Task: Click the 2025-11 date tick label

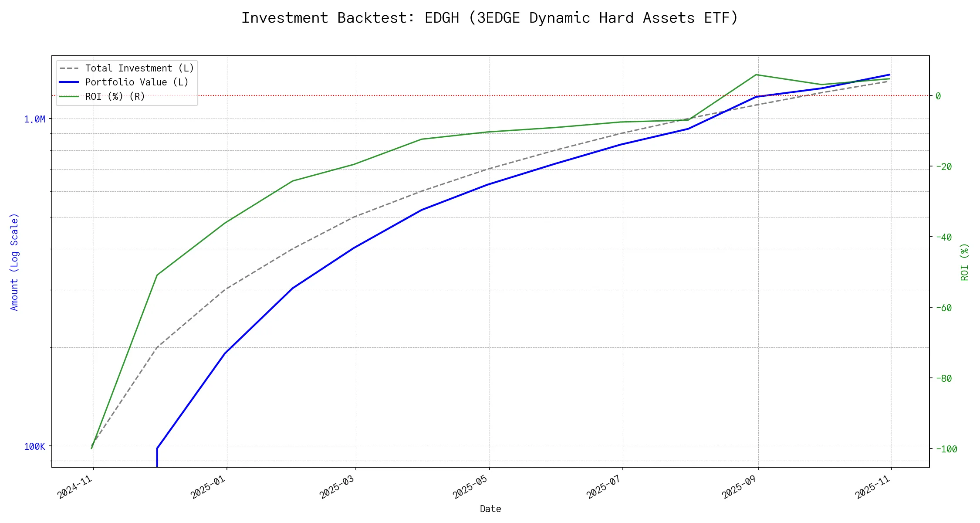Action: [873, 487]
